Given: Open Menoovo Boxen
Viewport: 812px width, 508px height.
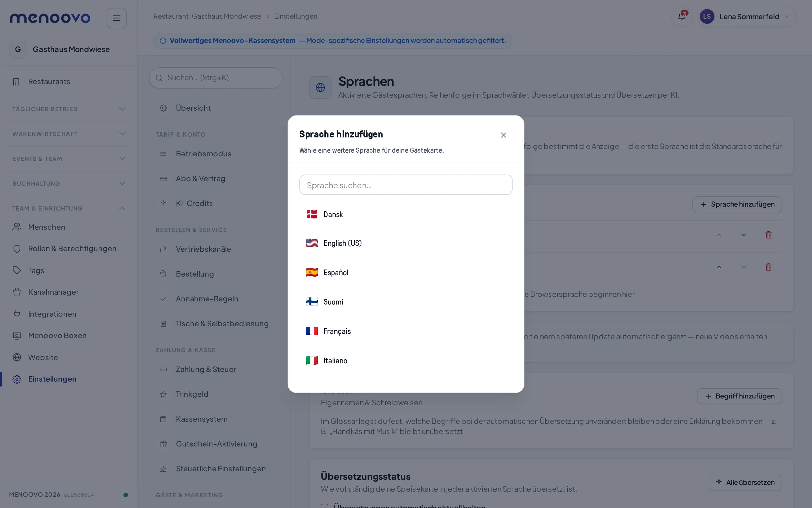Looking at the screenshot, I should 69,336.
